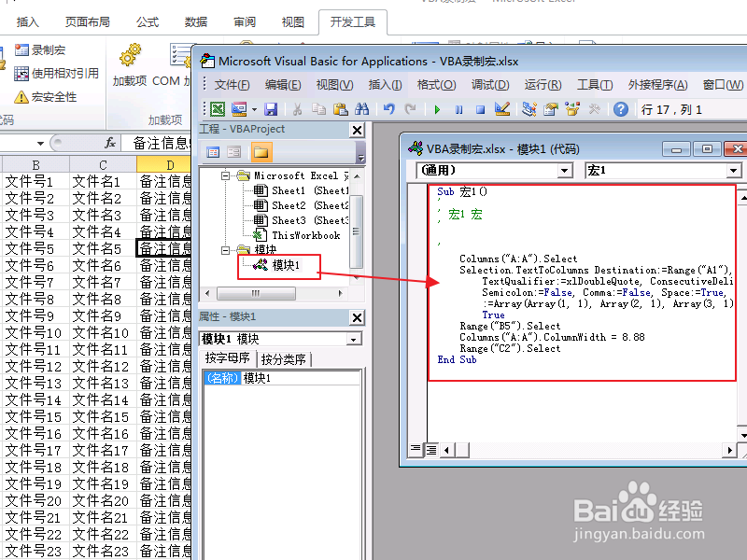Click View Object icon in project pane
This screenshot has height=560, width=747.
[234, 152]
